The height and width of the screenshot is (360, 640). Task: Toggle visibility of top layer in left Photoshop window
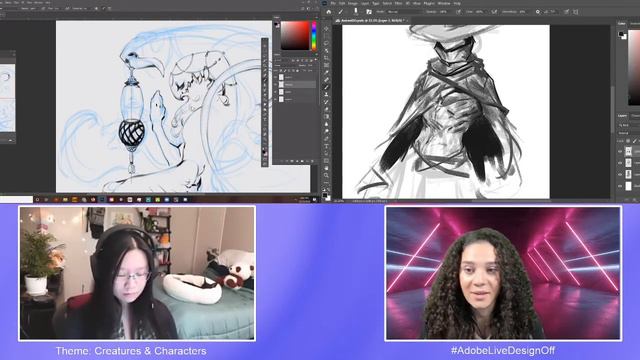click(x=276, y=78)
